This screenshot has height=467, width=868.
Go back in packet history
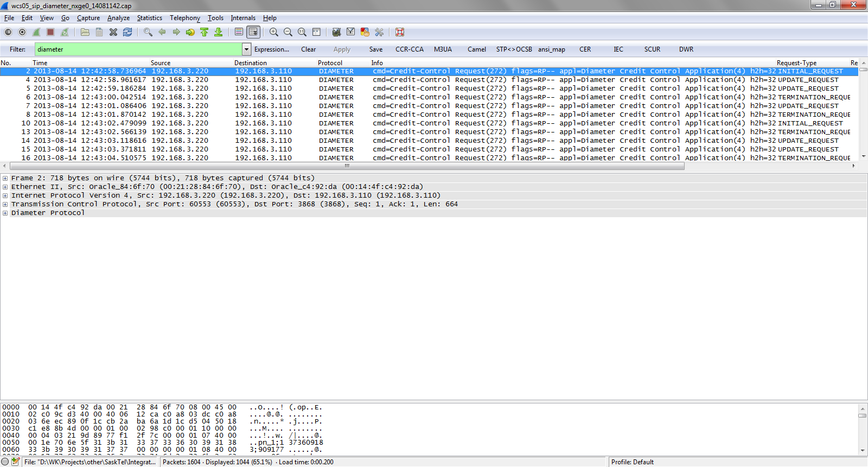(x=162, y=32)
